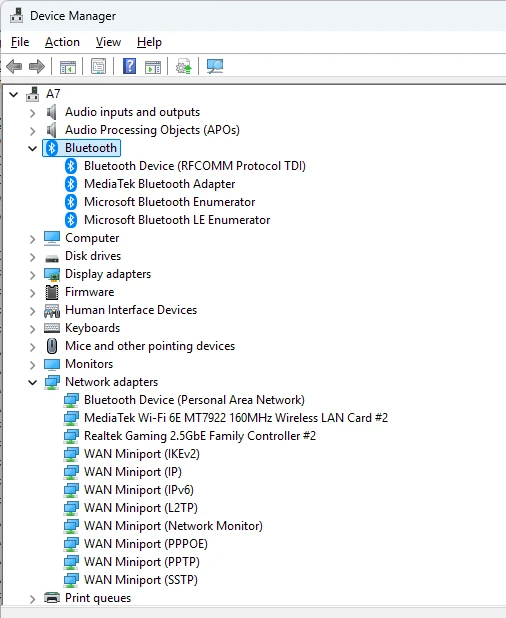Click Show/Hide Action Pane toolbar icon
Screen dimensions: 506x618
[x=153, y=67]
